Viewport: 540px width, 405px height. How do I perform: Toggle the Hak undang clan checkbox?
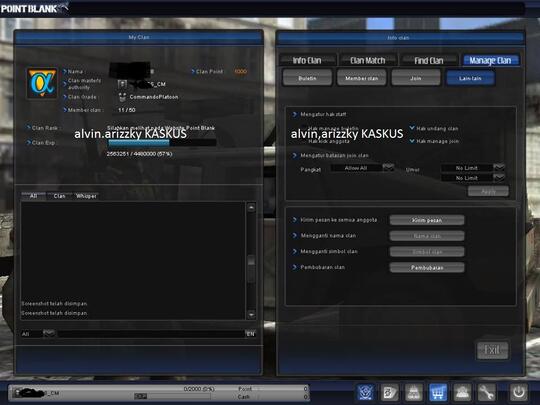click(x=412, y=128)
